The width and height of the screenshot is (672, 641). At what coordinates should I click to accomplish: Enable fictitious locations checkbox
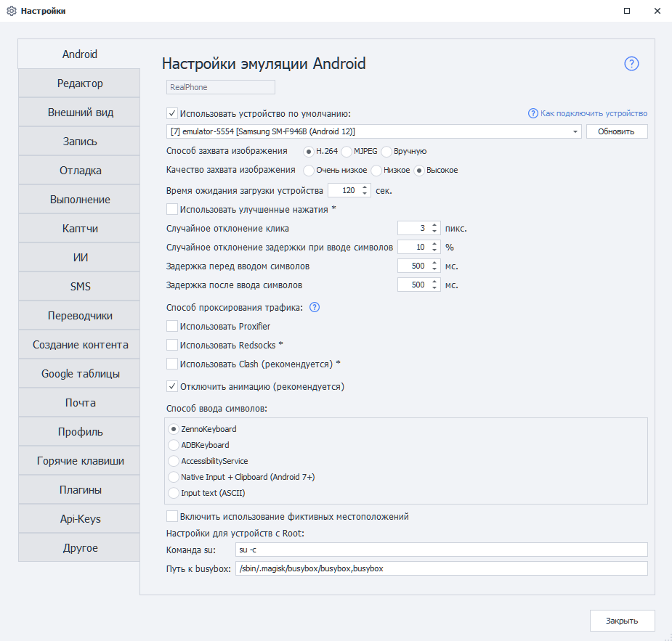pos(172,516)
